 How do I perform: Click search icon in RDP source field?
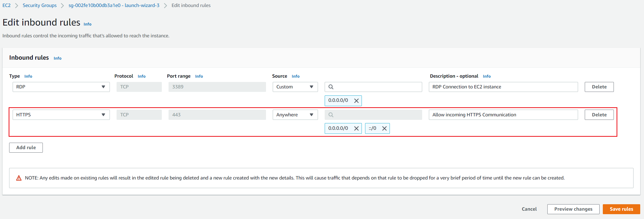tap(331, 87)
